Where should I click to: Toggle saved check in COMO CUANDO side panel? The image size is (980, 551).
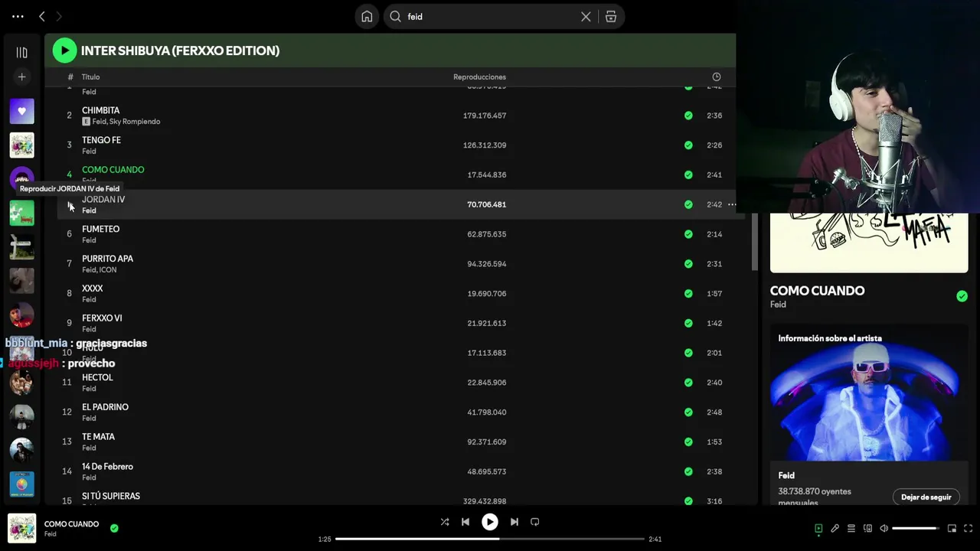[962, 296]
